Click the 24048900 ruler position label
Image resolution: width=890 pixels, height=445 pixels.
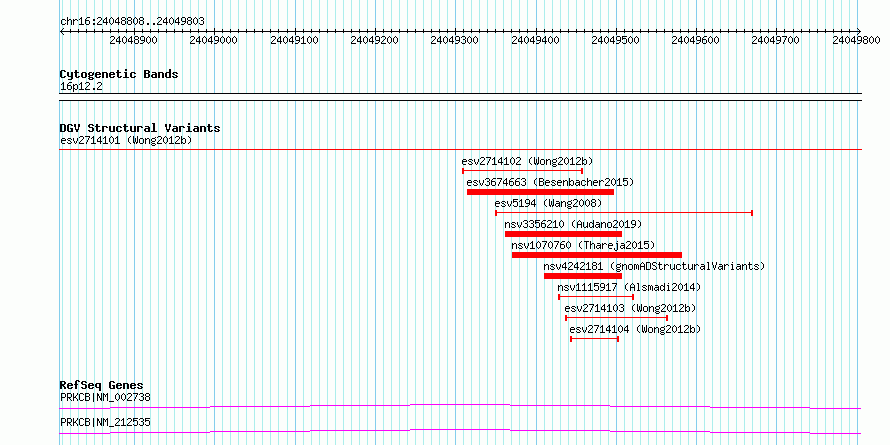pyautogui.click(x=133, y=40)
